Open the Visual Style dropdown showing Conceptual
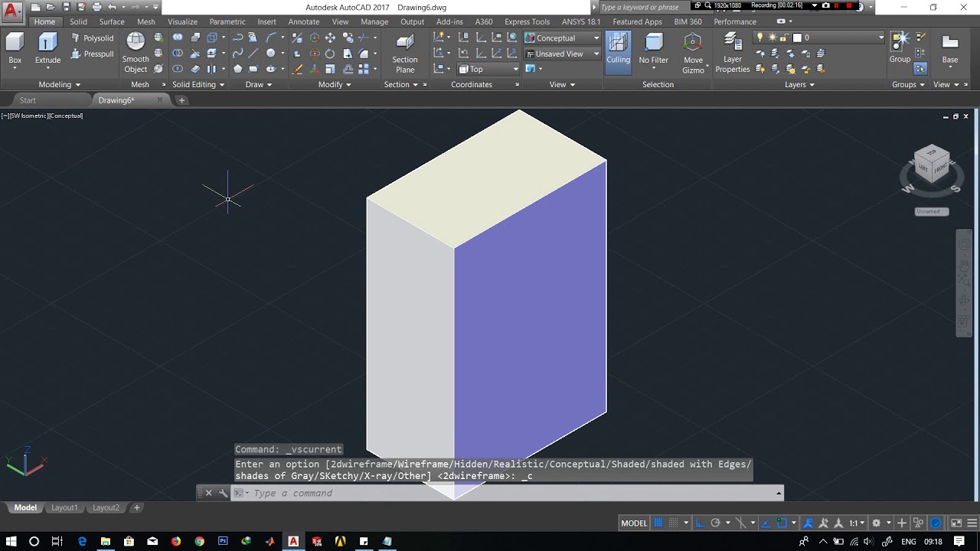The image size is (980, 551). [563, 37]
